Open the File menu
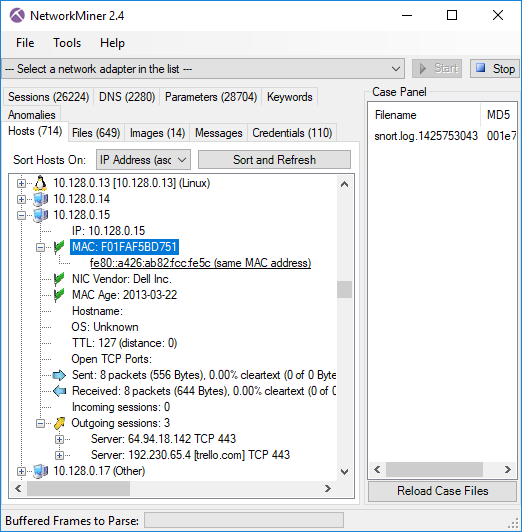Viewport: 522px width, 532px height. click(25, 43)
